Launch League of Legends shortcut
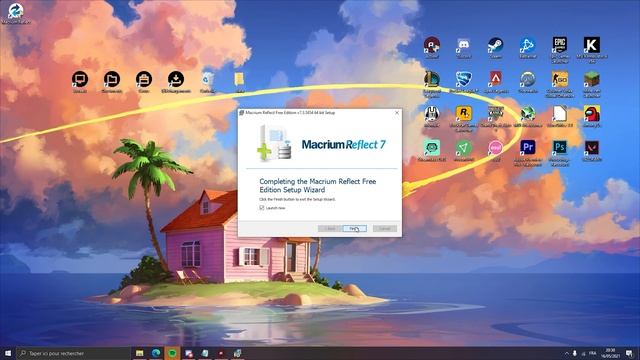Image resolution: width=640 pixels, height=360 pixels. point(432,84)
